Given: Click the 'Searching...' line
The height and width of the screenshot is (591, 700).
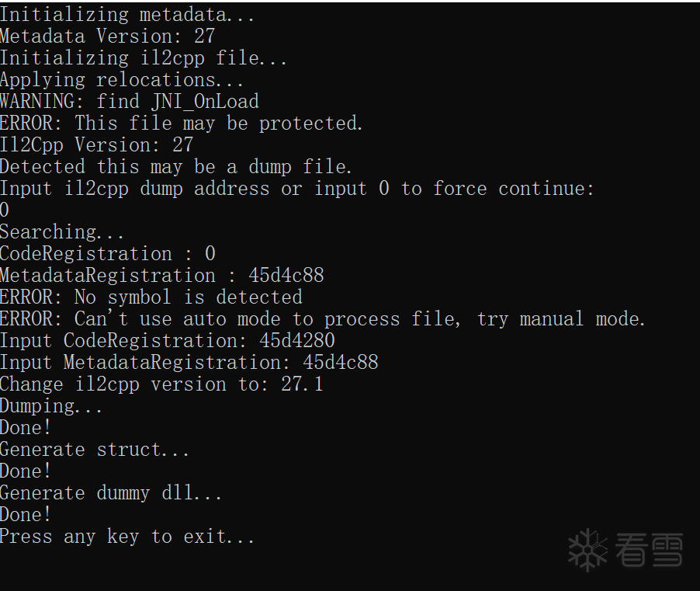Looking at the screenshot, I should point(61,232).
